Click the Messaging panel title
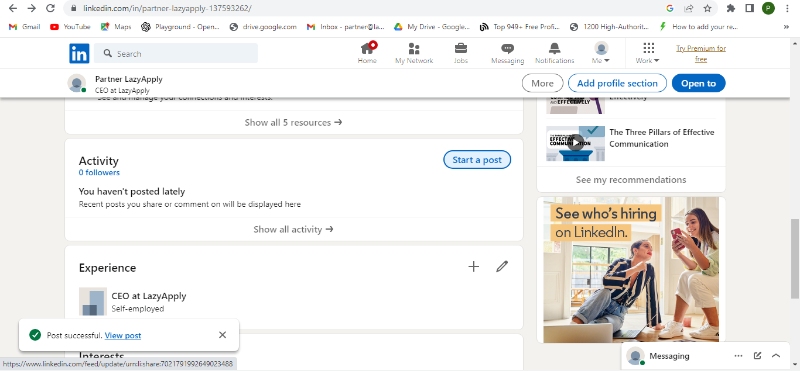The image size is (800, 371). tap(669, 356)
